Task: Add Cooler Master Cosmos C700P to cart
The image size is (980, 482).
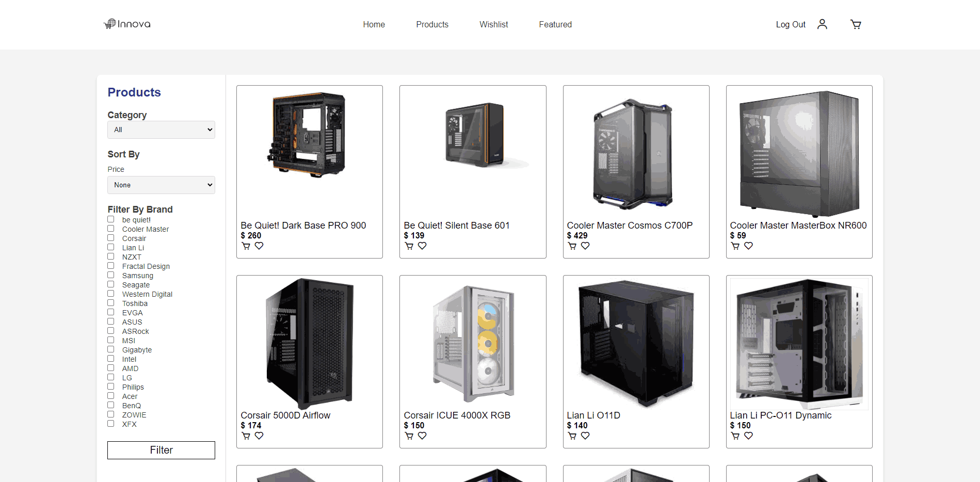Action: 572,246
